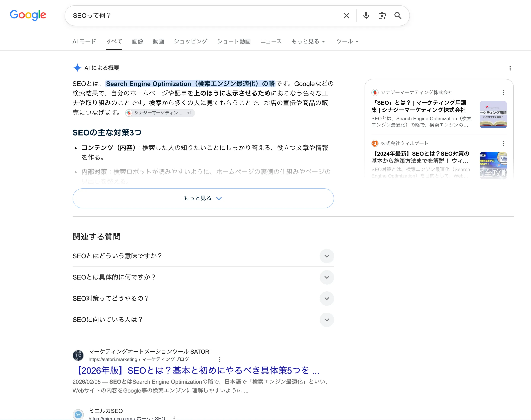The height and width of the screenshot is (420, 531).
Task: Open options for 株式会社ウィルゲート source card
Action: point(503,143)
